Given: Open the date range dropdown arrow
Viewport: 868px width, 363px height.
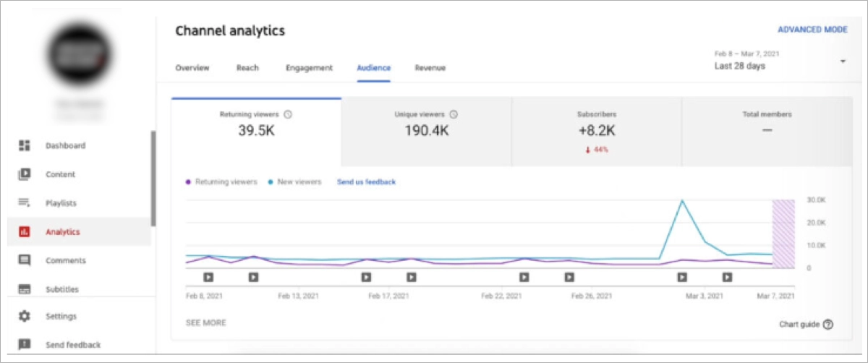Looking at the screenshot, I should tap(843, 61).
